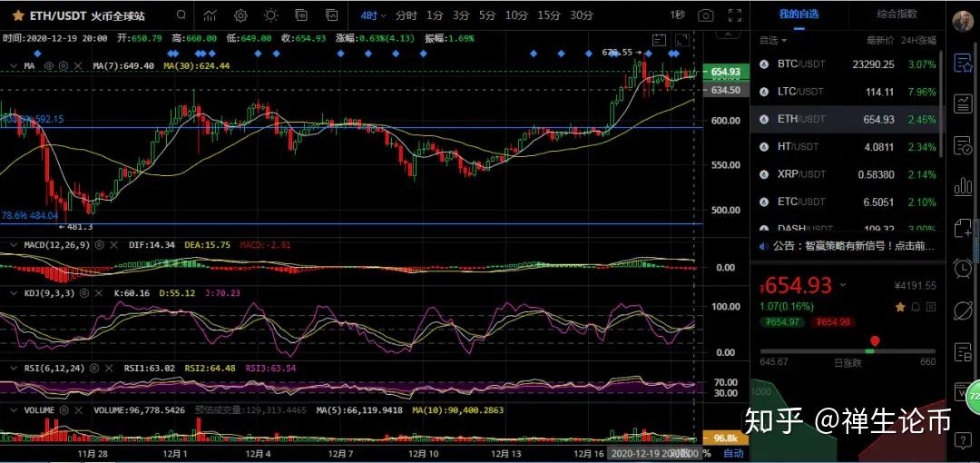Switch to the 分时 timeframe

click(407, 15)
